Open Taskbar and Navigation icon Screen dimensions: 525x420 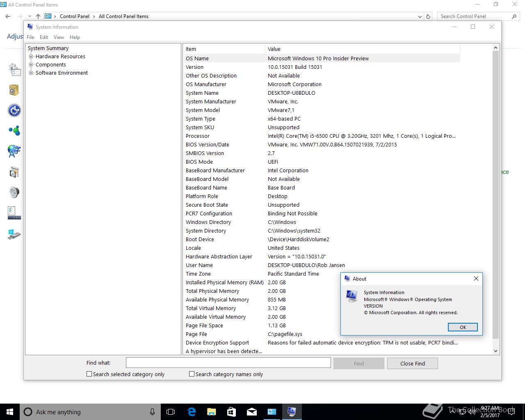pyautogui.click(x=14, y=213)
